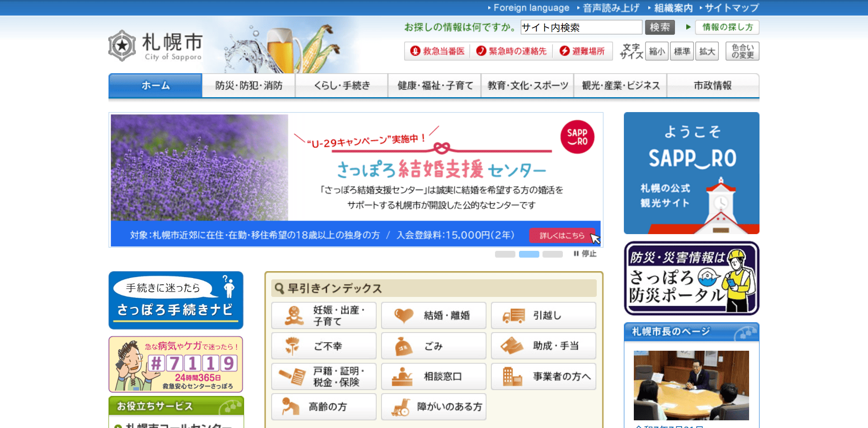This screenshot has width=868, height=428.
Task: Set text size to 拡大
Action: [x=707, y=52]
